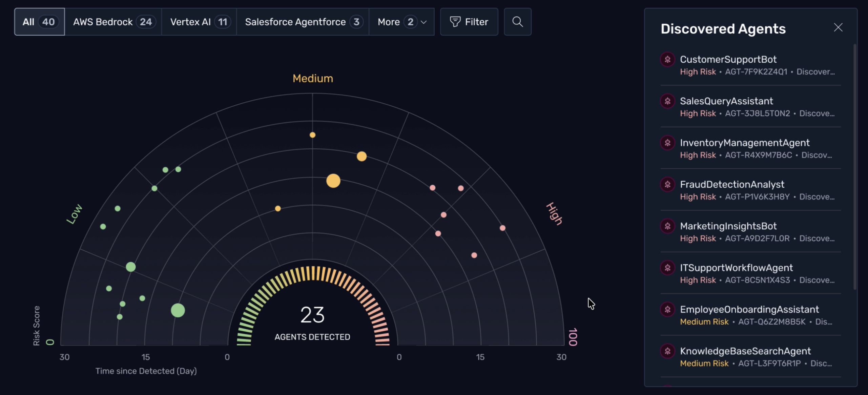Select the Salesforce Agentforce tab
The height and width of the screenshot is (395, 868).
click(303, 22)
